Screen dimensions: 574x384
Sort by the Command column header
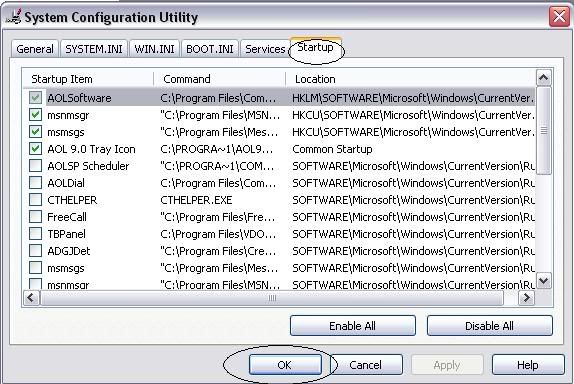pos(219,79)
